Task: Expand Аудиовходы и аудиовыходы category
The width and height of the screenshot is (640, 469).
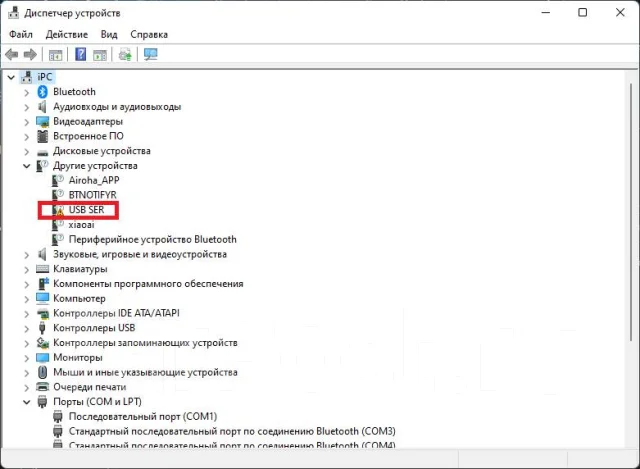Action: (x=27, y=107)
